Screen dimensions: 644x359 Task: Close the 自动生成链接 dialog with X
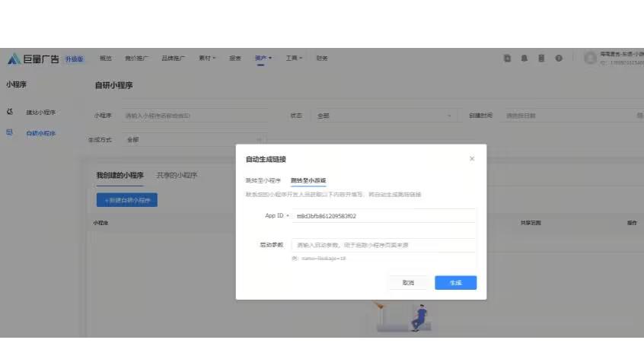pos(472,158)
